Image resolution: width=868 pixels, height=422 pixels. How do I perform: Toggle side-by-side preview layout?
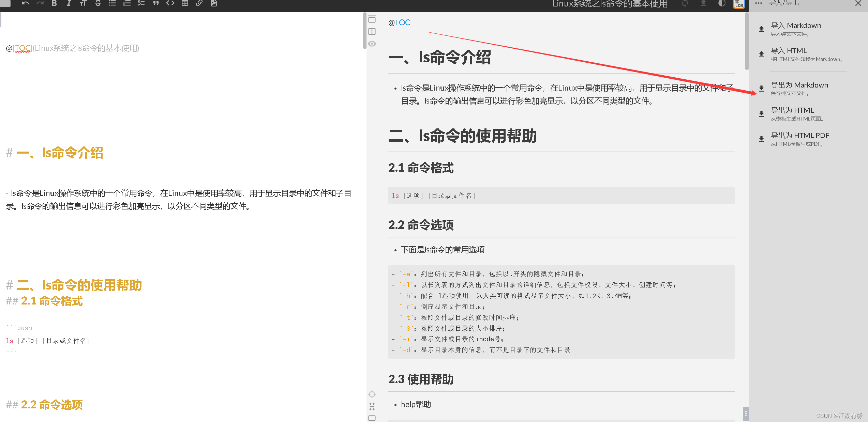click(372, 31)
